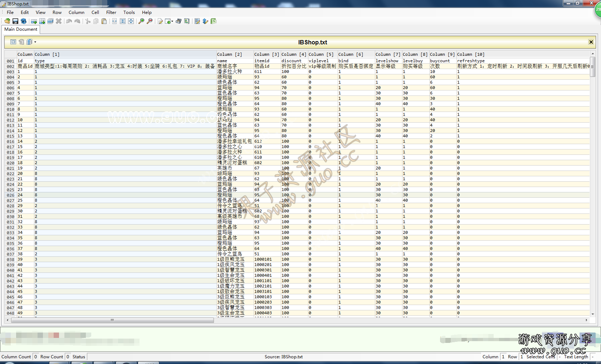The height and width of the screenshot is (364, 601).
Task: Select the Main Document tab
Action: pos(20,29)
